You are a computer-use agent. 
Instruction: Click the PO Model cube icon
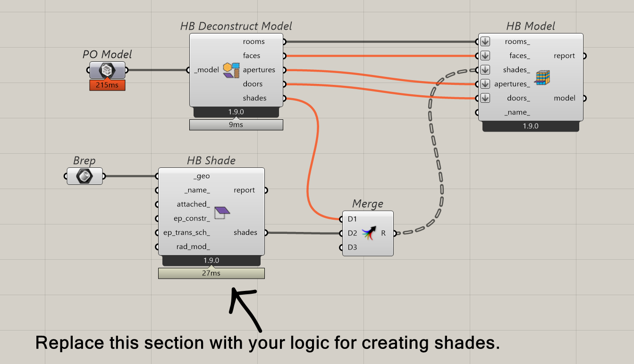(107, 71)
